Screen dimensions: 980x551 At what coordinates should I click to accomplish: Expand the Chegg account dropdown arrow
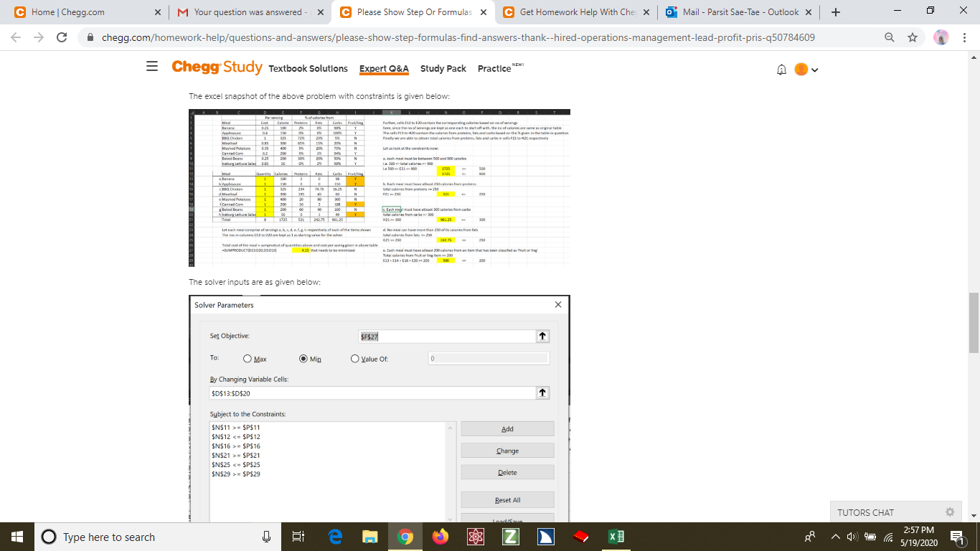click(814, 70)
